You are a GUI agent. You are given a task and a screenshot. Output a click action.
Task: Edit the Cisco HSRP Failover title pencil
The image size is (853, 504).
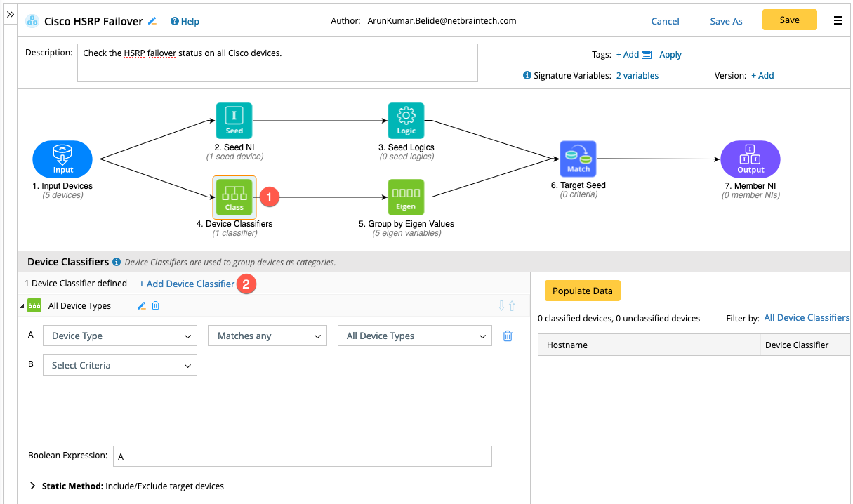pyautogui.click(x=152, y=21)
